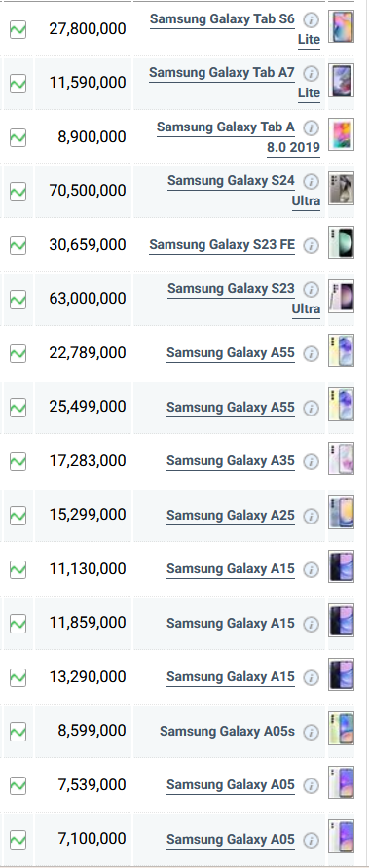Open info icon for Galaxy A25
Screen dimensions: 369x868
(x=312, y=516)
